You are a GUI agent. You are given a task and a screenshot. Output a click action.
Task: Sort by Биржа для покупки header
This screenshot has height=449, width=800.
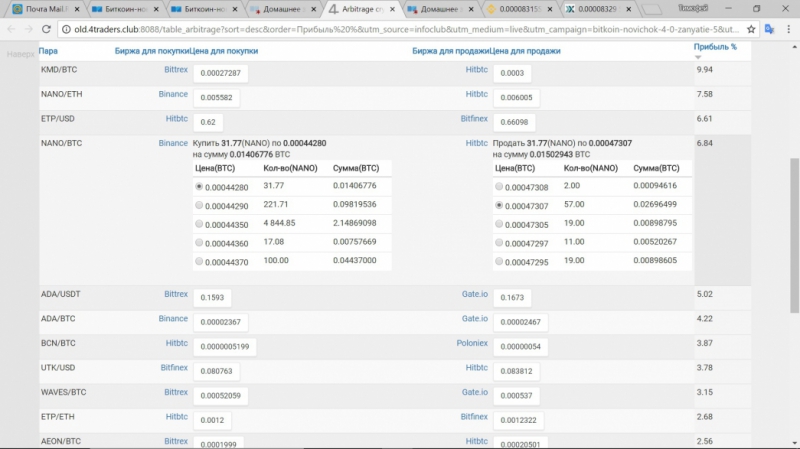pos(152,51)
